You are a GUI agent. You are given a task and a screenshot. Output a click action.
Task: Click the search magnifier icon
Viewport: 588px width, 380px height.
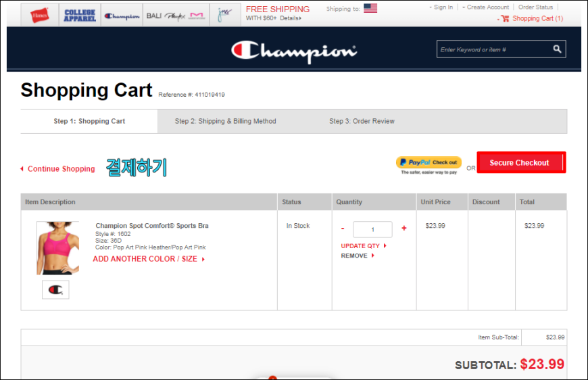558,49
